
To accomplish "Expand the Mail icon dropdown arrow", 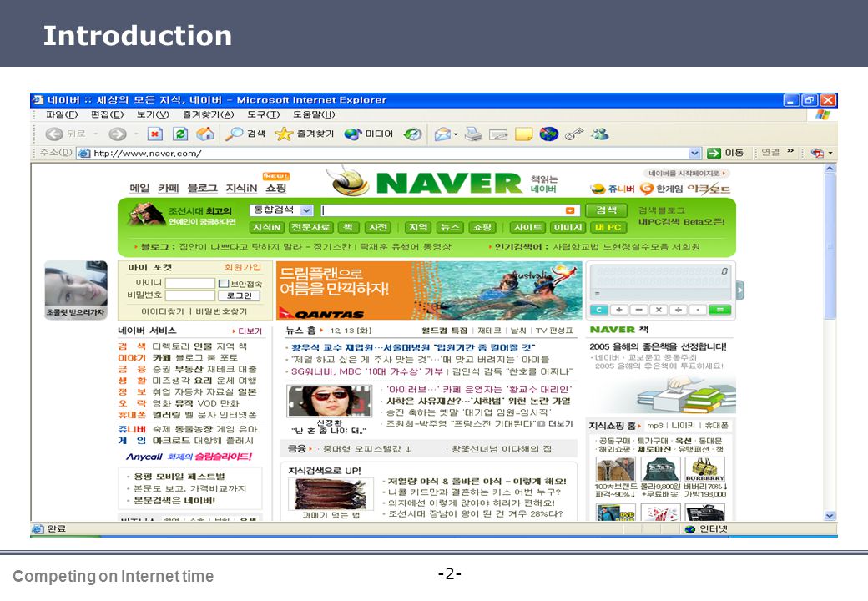I will click(456, 134).
